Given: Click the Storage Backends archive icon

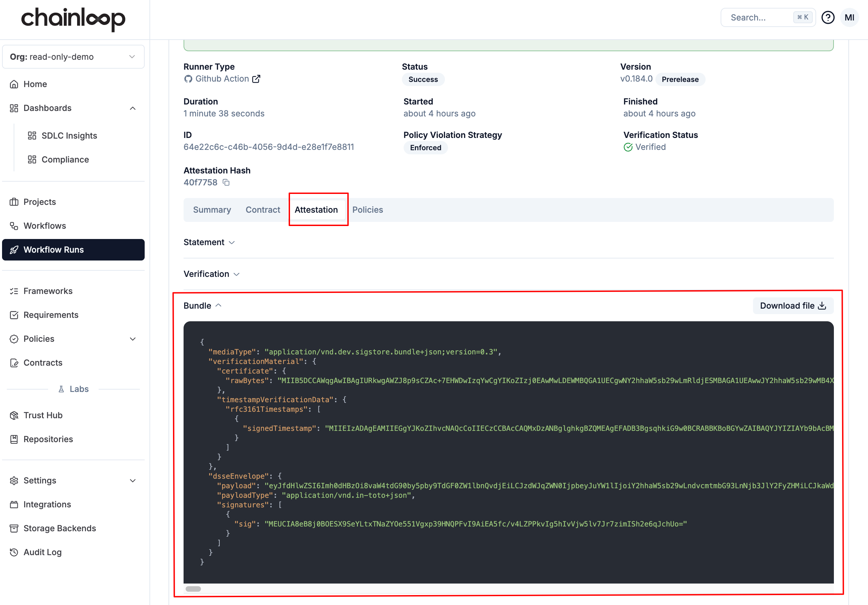Looking at the screenshot, I should click(x=14, y=528).
